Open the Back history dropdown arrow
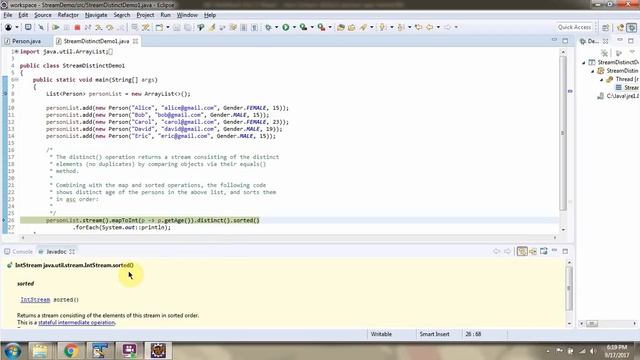 point(438,27)
